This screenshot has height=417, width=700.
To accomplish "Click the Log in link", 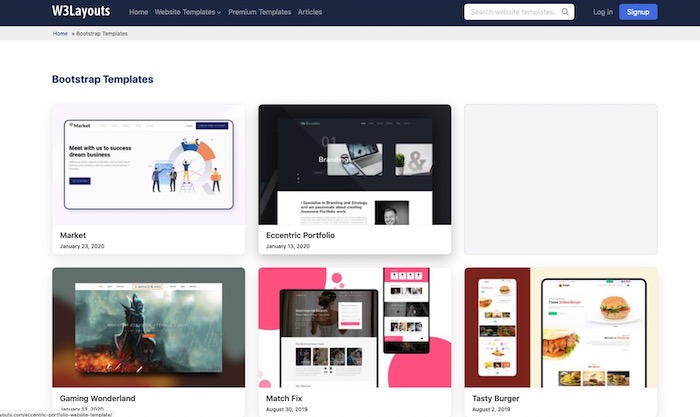I will [603, 12].
